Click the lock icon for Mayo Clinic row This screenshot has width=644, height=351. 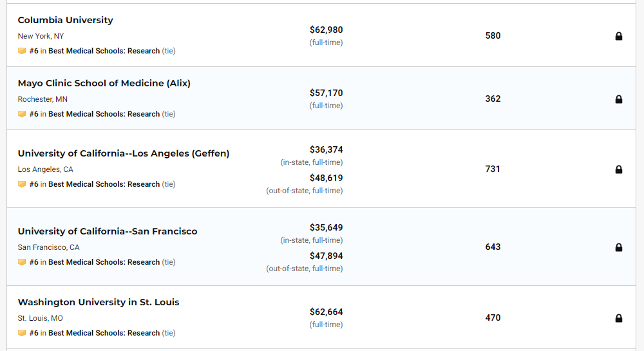(619, 99)
